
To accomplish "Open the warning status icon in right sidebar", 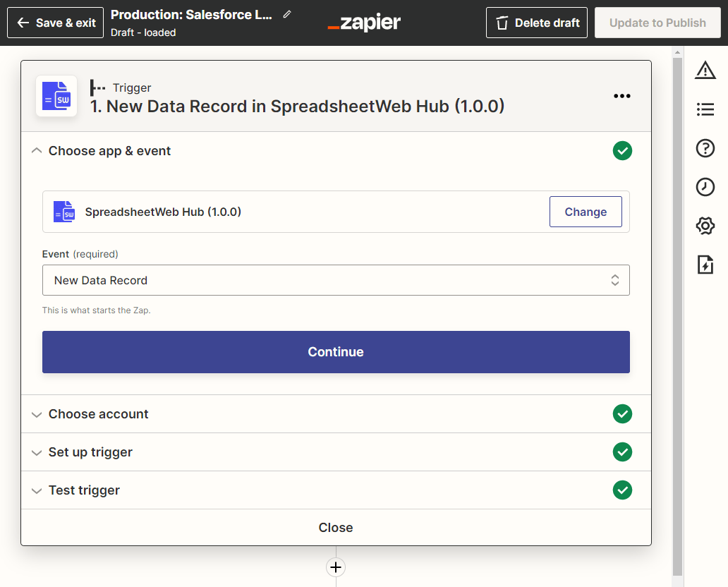I will (705, 71).
